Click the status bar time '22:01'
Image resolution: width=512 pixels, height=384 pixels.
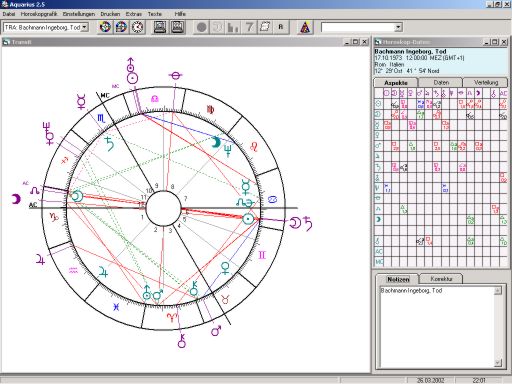tap(479, 380)
